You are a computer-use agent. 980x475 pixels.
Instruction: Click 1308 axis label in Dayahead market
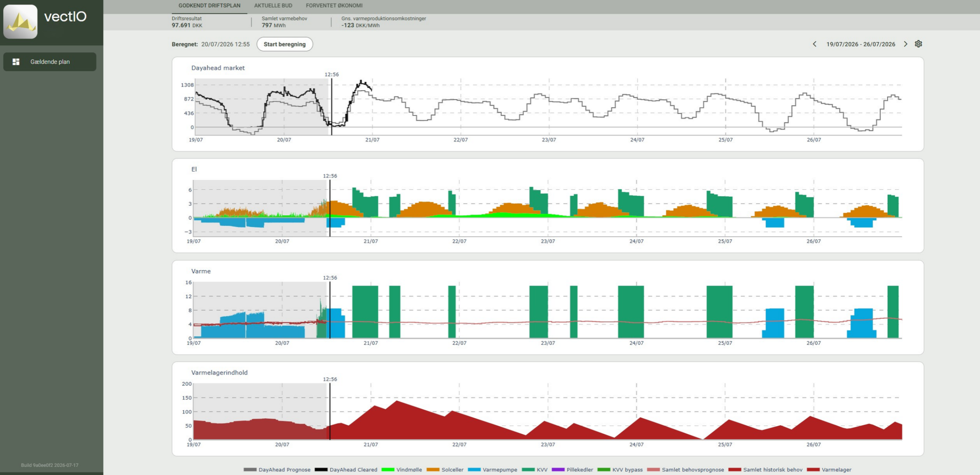pyautogui.click(x=187, y=85)
